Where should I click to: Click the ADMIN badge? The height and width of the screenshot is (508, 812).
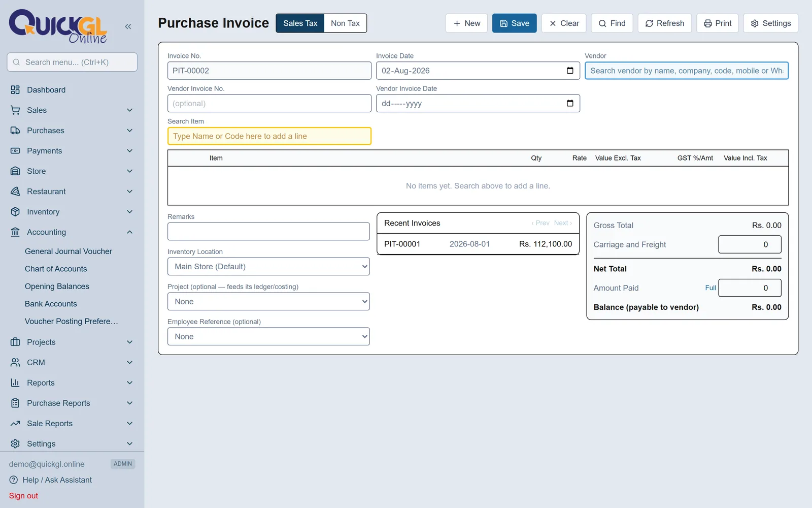tap(123, 464)
